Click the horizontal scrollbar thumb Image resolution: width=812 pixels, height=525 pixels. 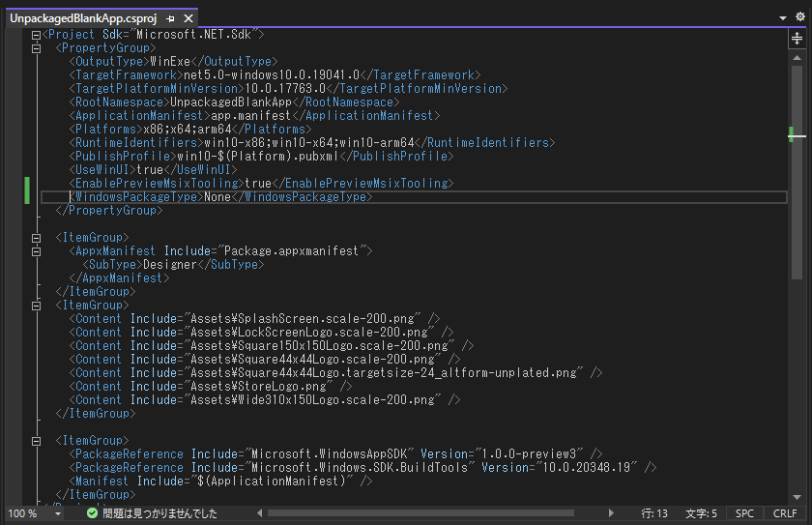tap(420, 513)
